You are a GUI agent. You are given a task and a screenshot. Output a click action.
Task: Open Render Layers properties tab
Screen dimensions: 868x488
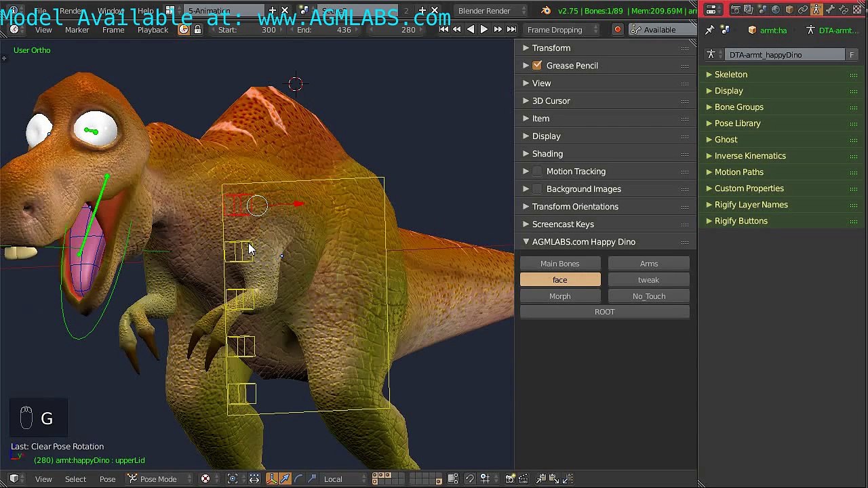coord(749,9)
